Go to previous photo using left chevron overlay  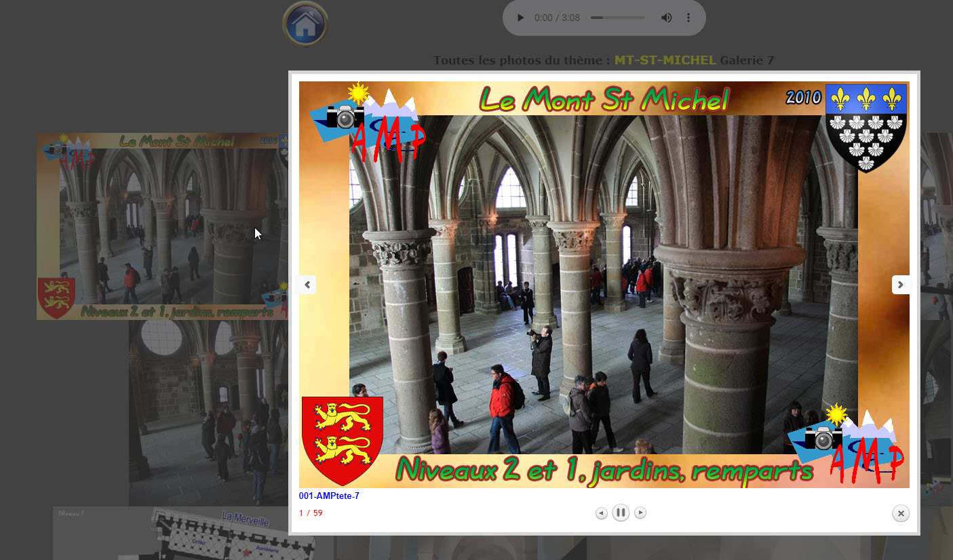click(x=307, y=285)
